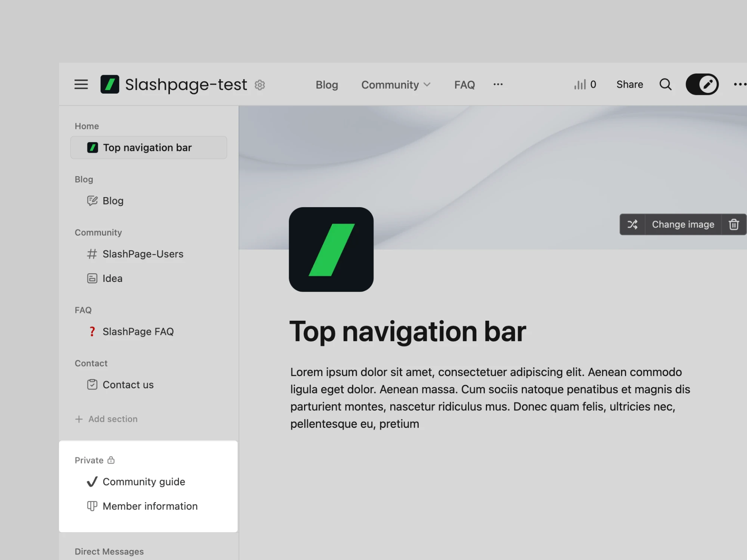Click the Direct Messages section label

coord(109,551)
